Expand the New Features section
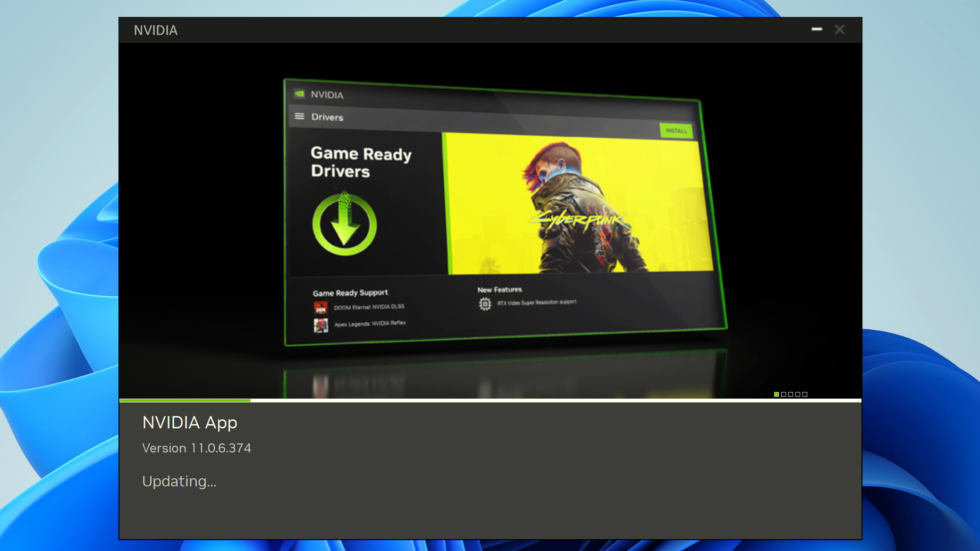980x551 pixels. coord(499,289)
